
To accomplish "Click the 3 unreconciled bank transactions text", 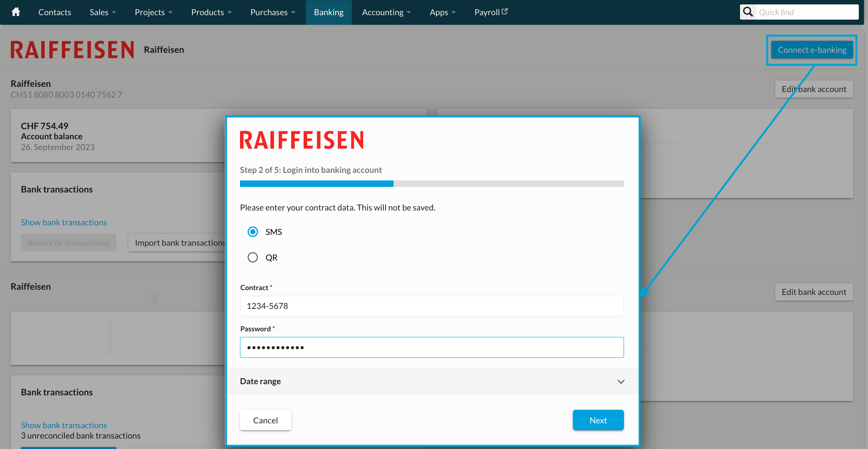I will click(81, 436).
